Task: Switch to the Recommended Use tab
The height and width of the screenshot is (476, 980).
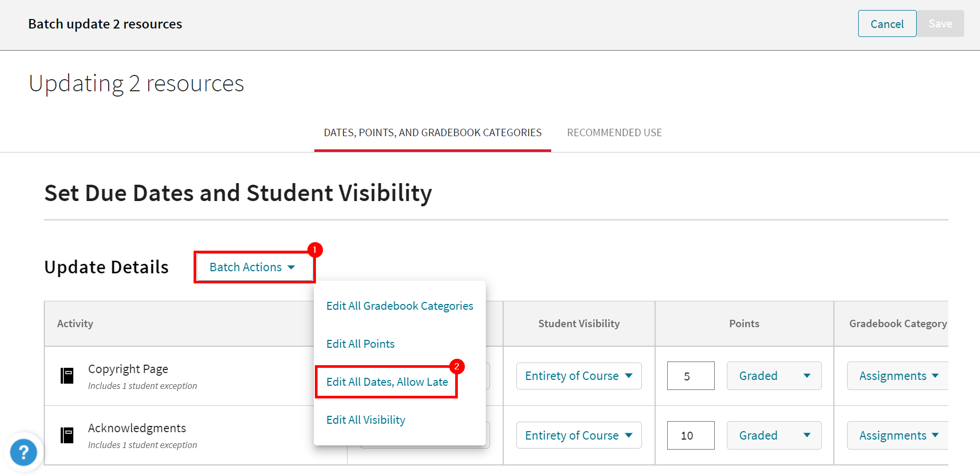Action: point(614,132)
